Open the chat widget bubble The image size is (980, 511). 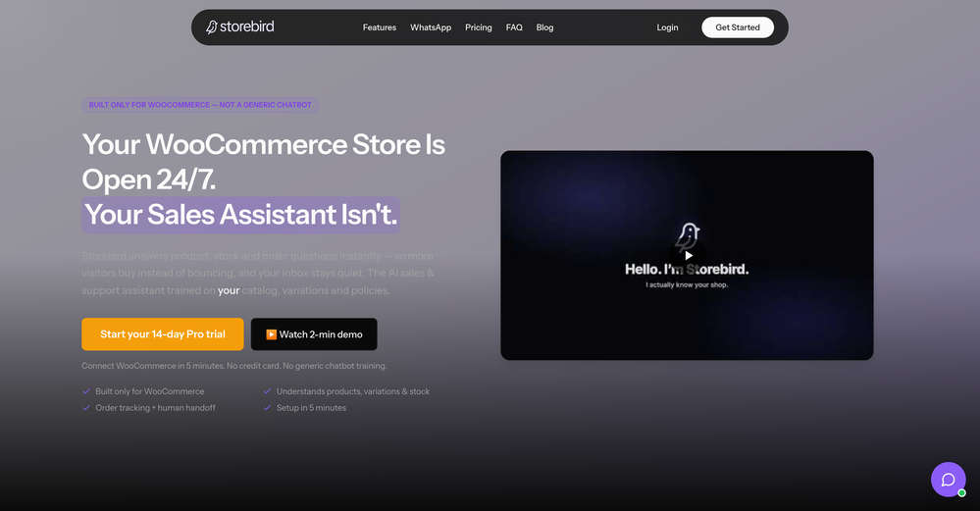(x=949, y=480)
